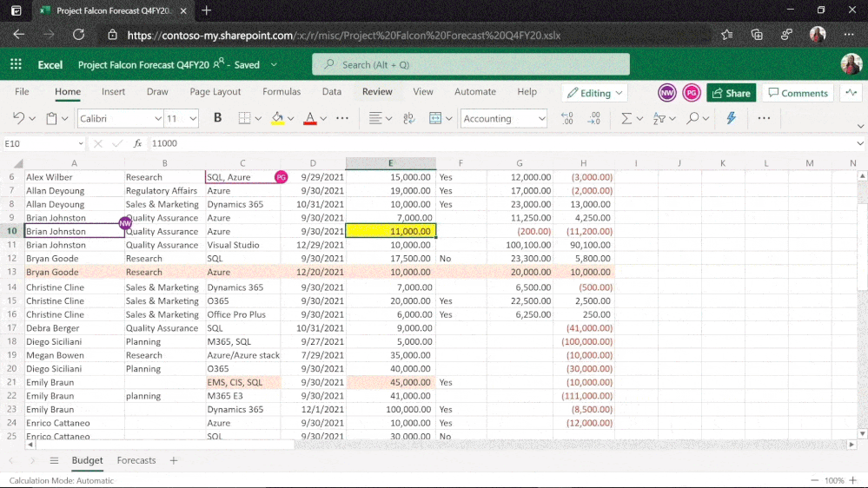Expand the Borders dropdown arrow
The width and height of the screenshot is (868, 488).
tap(258, 118)
